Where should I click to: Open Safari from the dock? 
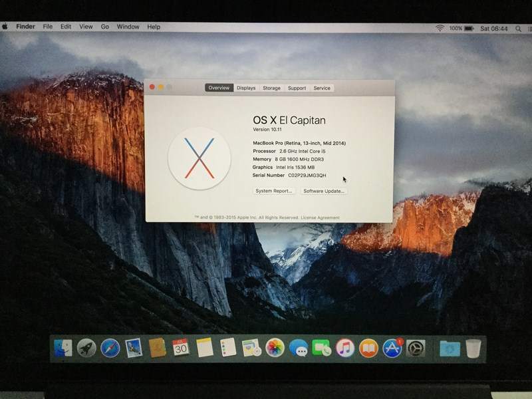pos(110,348)
